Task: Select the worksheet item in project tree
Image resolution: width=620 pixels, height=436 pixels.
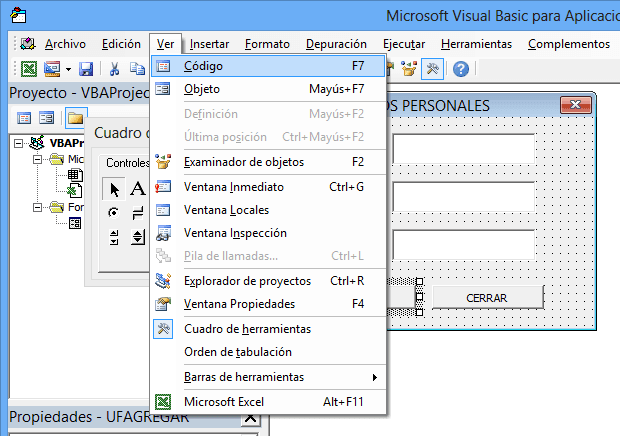Action: [75, 175]
